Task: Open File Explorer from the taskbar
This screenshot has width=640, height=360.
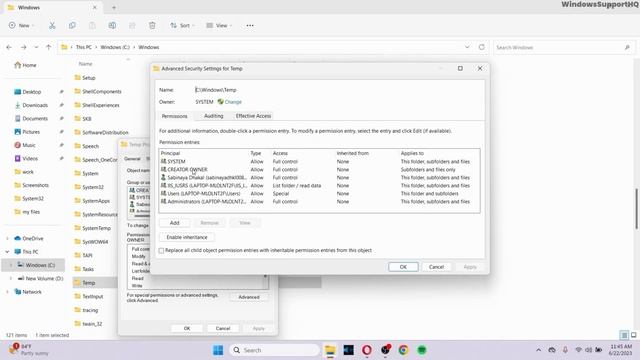Action: (x=330, y=350)
